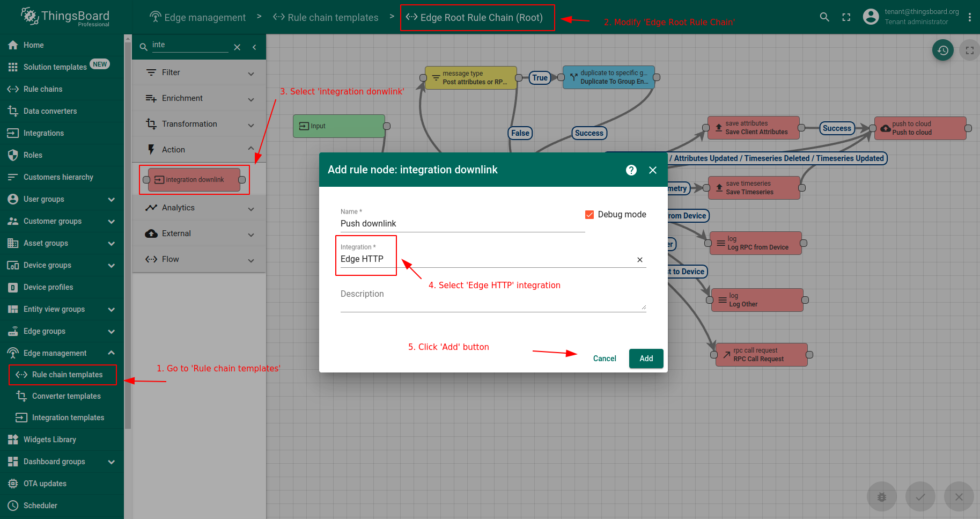Click the Add button in dialog

coord(646,359)
